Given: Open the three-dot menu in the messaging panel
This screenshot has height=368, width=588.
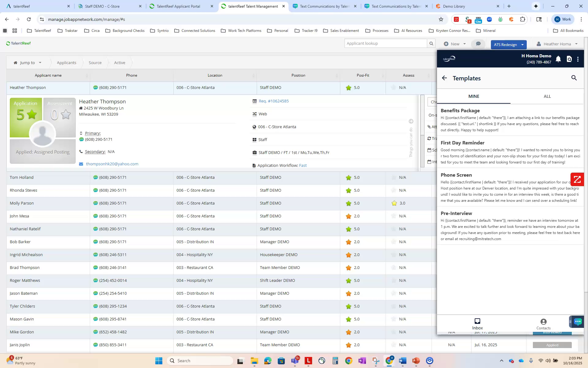Looking at the screenshot, I should [x=578, y=59].
